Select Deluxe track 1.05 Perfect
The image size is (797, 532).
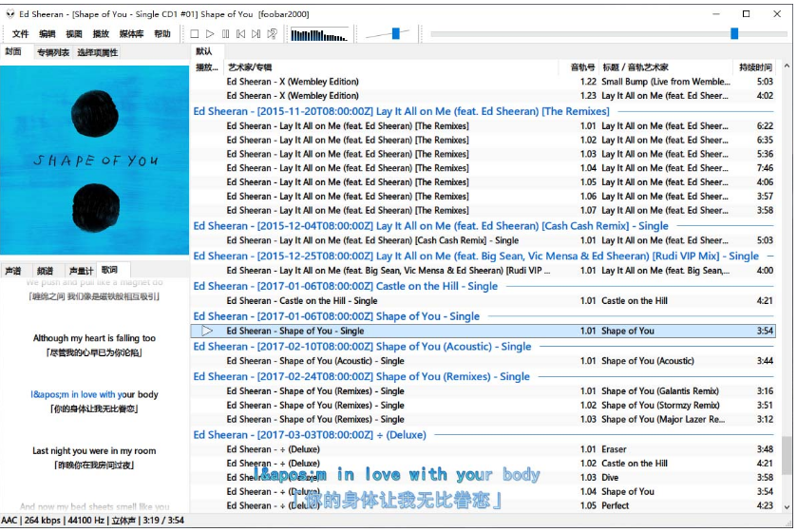click(483, 505)
